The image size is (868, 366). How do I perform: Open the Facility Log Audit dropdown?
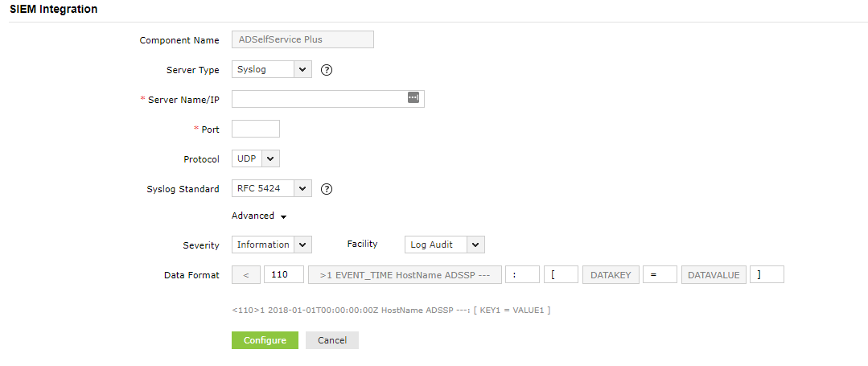point(444,245)
